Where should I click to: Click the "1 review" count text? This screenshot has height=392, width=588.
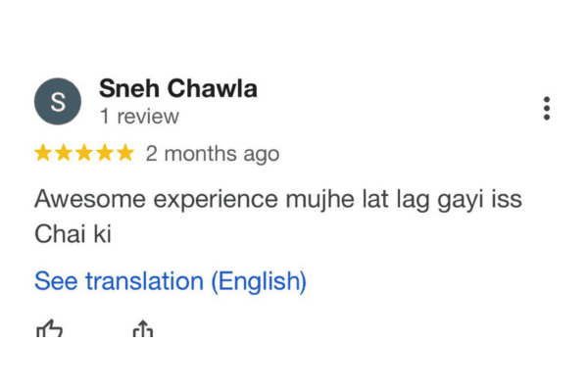coord(139,118)
